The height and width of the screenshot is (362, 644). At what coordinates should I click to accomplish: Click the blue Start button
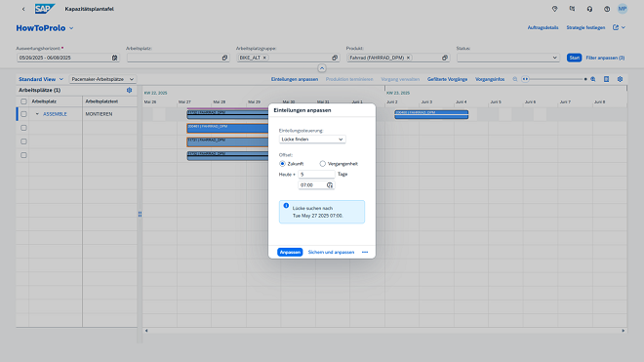[x=574, y=58]
